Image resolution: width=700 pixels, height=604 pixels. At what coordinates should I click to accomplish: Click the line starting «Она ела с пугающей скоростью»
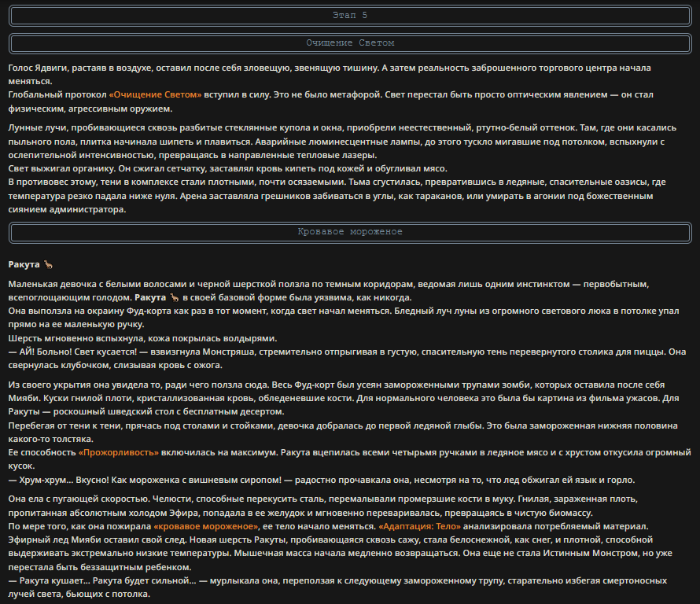coord(322,499)
